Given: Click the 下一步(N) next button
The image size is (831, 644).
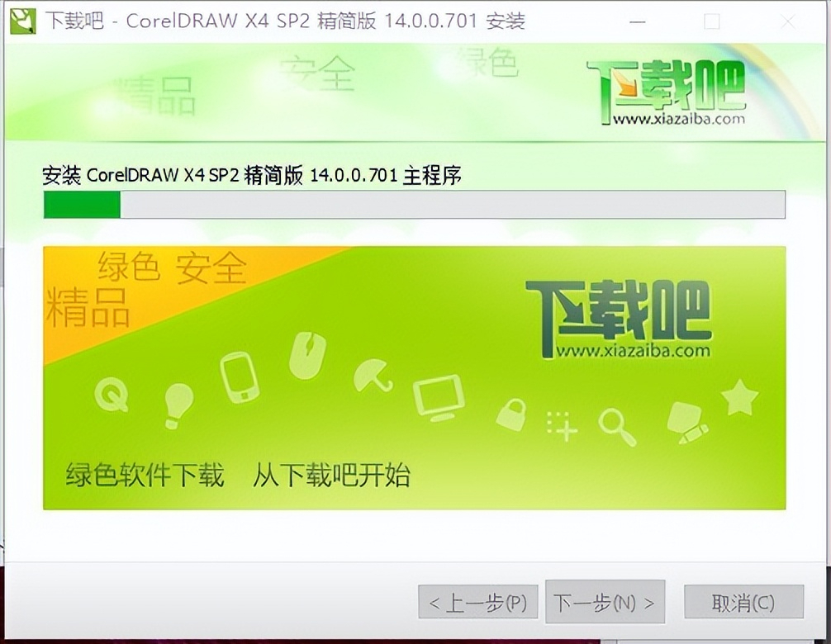Looking at the screenshot, I should [x=605, y=602].
